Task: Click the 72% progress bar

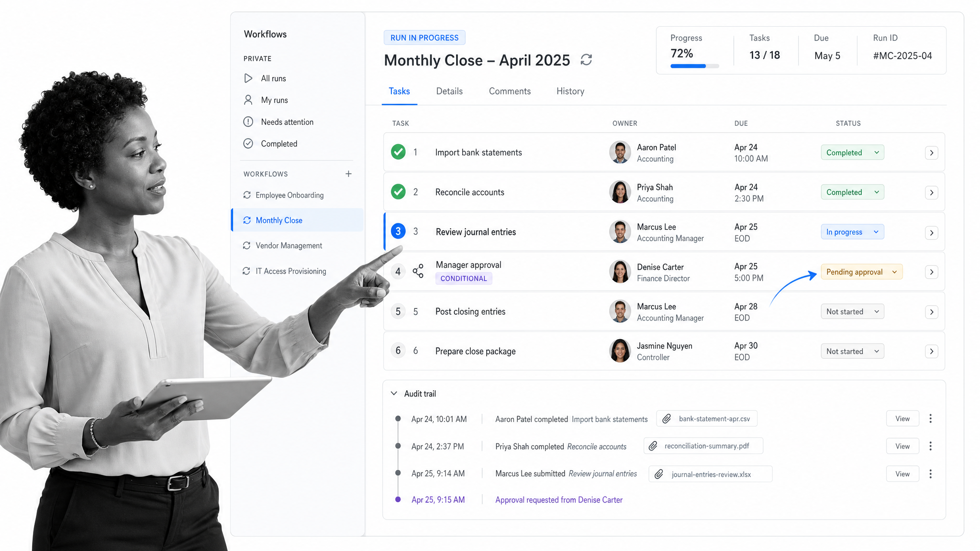Action: [694, 66]
